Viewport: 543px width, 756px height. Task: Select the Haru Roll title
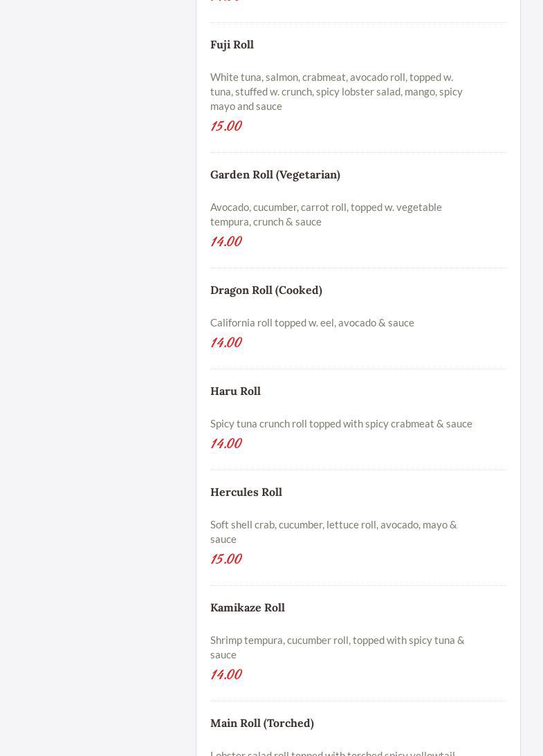tap(235, 391)
